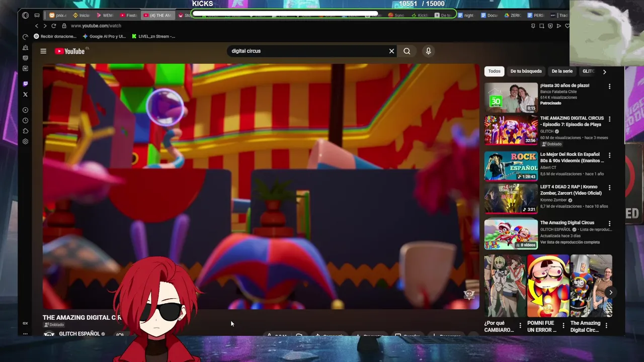Viewport: 644px width, 362px height.
Task: Open options for 'Lo Mejor Del Rock' video
Action: pyautogui.click(x=609, y=155)
